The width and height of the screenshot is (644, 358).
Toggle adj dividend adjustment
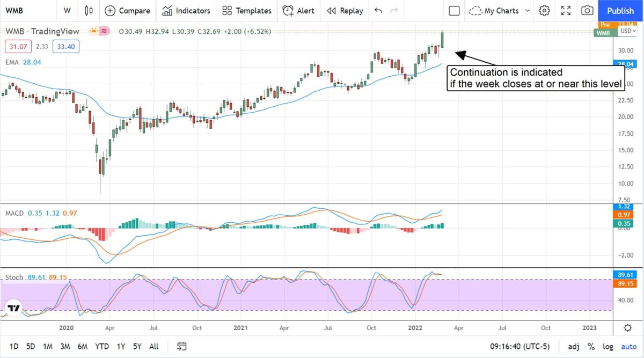[x=574, y=346]
